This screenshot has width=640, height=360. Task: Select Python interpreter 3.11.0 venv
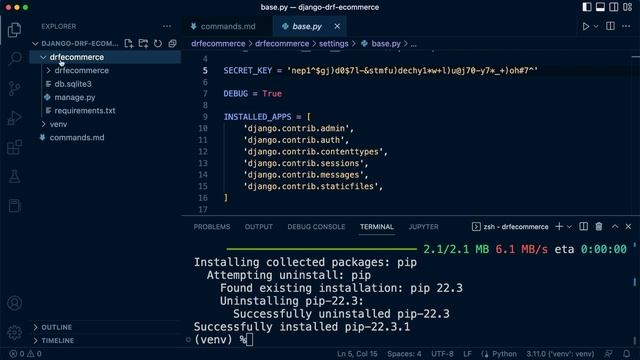[560, 354]
